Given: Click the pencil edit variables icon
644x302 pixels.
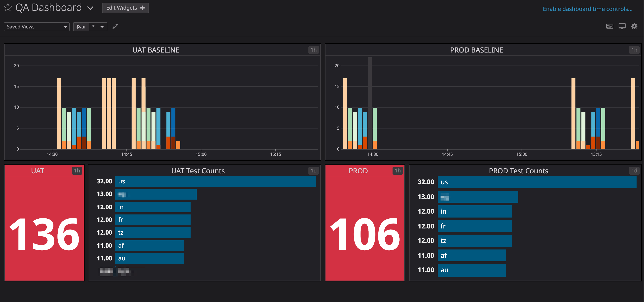Looking at the screenshot, I should (x=115, y=26).
